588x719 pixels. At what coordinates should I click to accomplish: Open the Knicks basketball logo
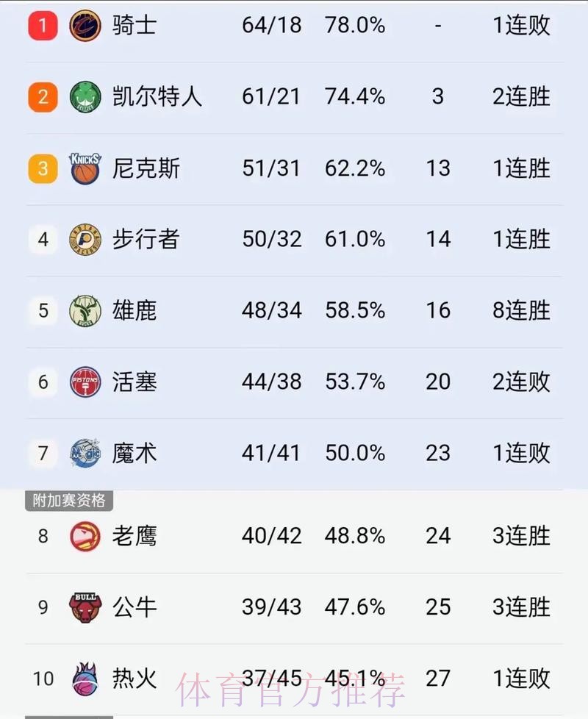(x=86, y=168)
